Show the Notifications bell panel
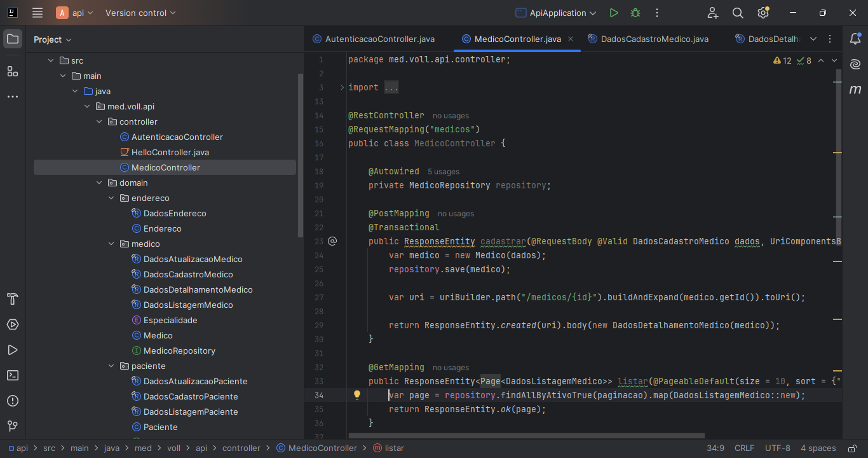The height and width of the screenshot is (458, 868). 855,39
